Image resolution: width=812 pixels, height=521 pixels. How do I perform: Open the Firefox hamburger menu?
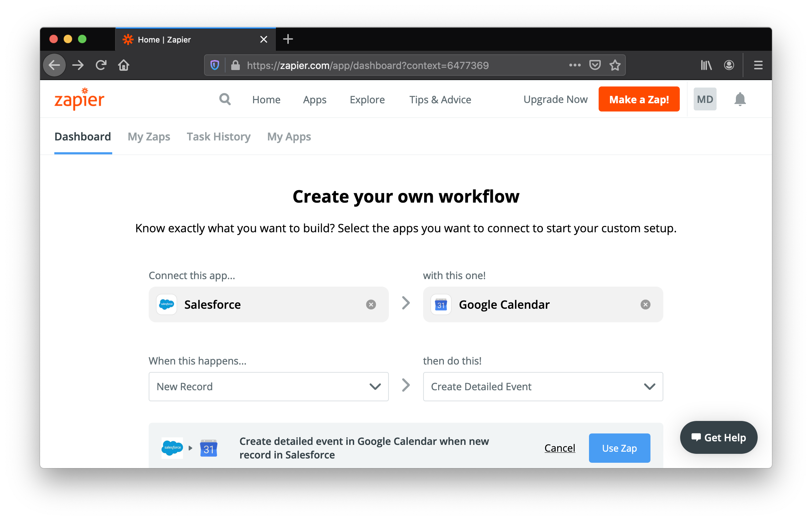(758, 65)
